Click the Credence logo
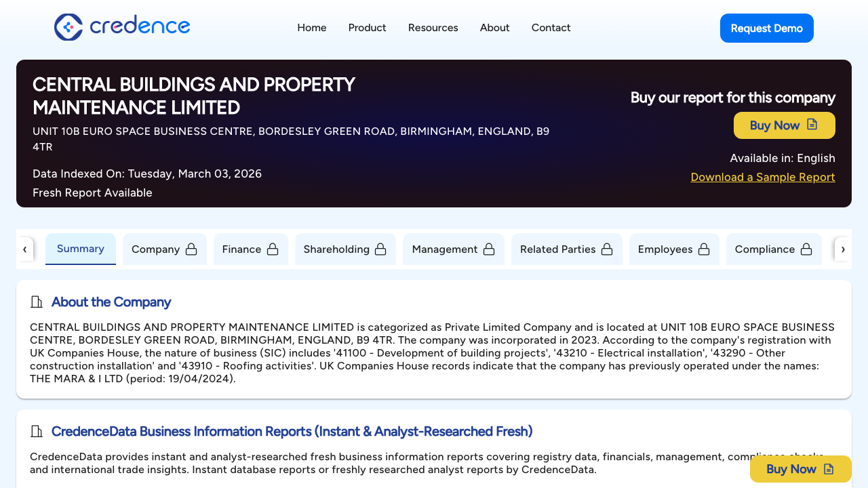Viewport: 868px width, 488px height. click(122, 27)
